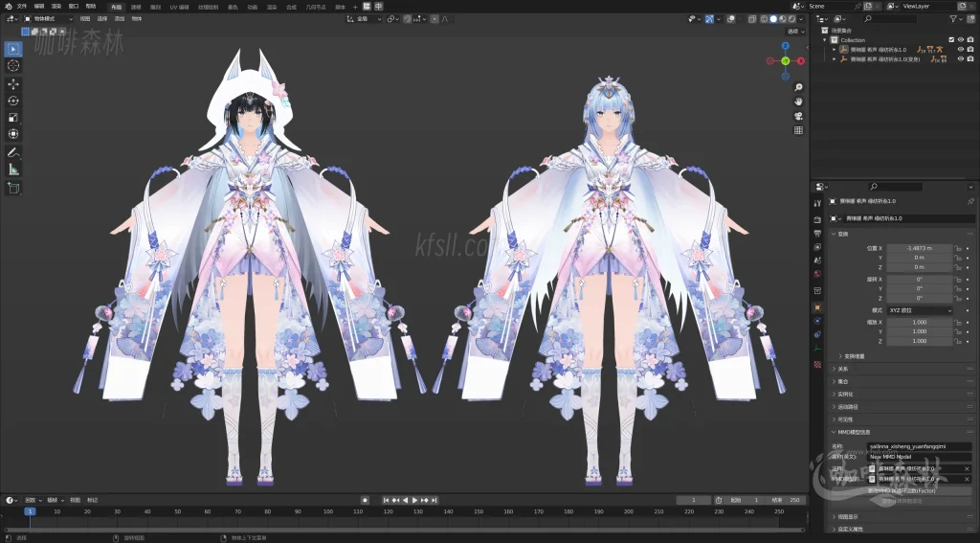Viewport: 980px width, 543px height.
Task: Open the File menu
Action: pos(22,7)
